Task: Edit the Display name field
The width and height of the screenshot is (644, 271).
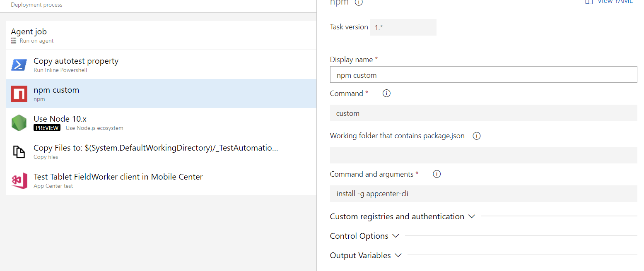Action: tap(483, 75)
